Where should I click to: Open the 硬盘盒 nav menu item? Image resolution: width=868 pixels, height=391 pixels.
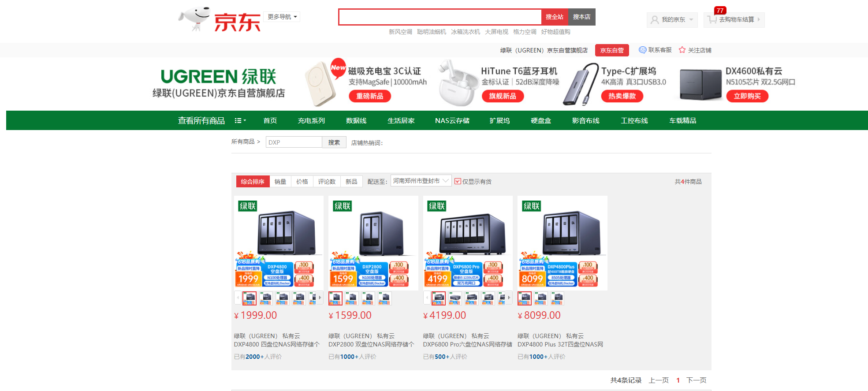pyautogui.click(x=541, y=121)
